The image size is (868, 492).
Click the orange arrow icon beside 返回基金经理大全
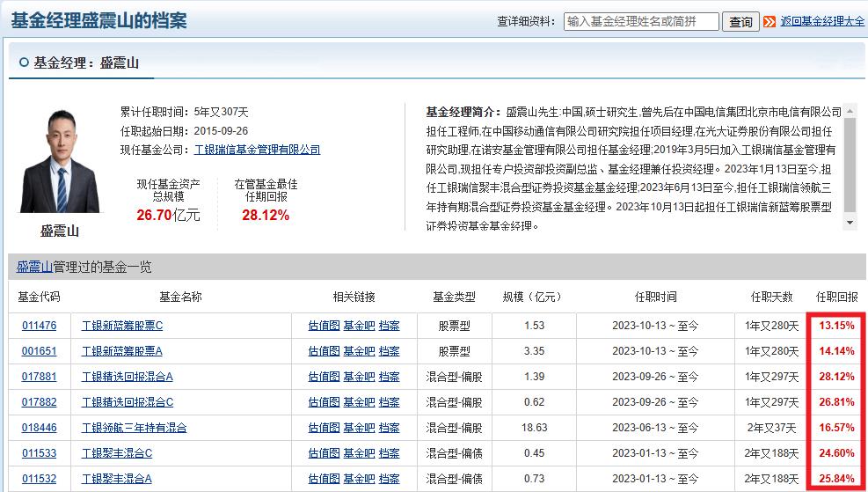point(770,22)
